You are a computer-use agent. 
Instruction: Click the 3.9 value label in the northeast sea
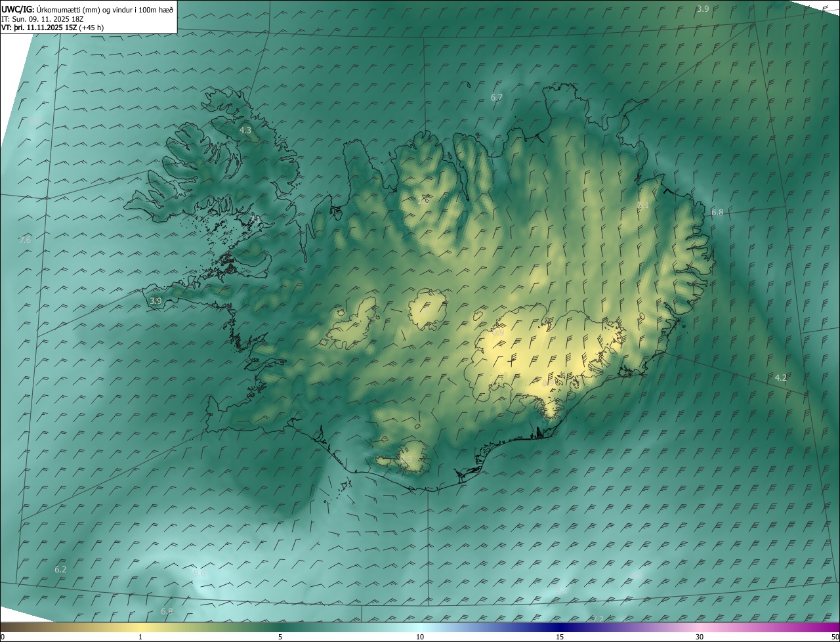(x=703, y=9)
